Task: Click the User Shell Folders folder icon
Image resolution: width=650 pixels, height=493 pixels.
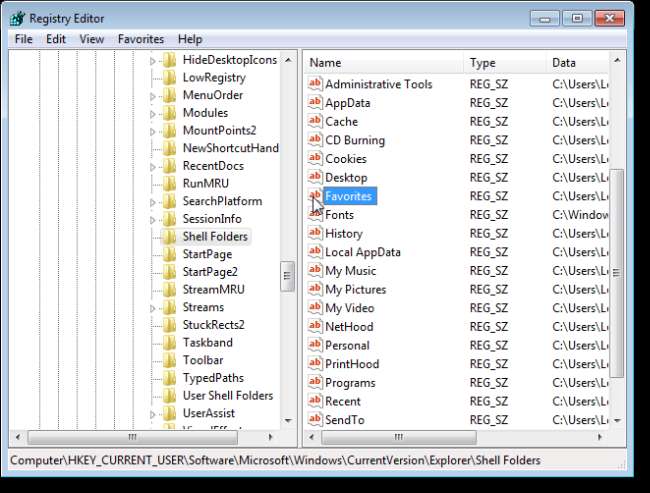Action: pyautogui.click(x=169, y=396)
